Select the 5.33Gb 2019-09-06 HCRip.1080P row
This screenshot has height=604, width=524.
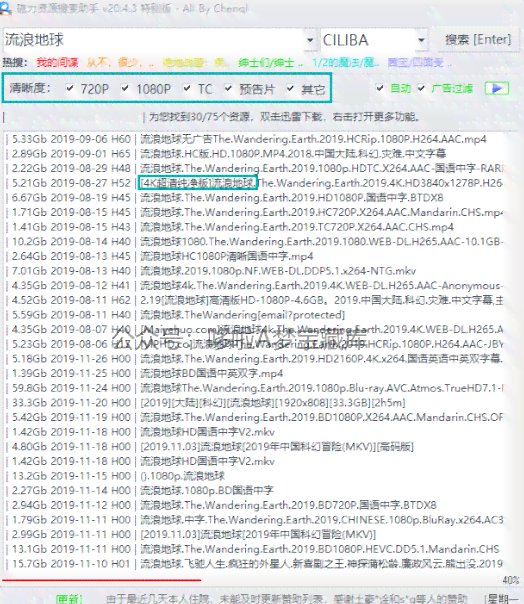click(254, 139)
